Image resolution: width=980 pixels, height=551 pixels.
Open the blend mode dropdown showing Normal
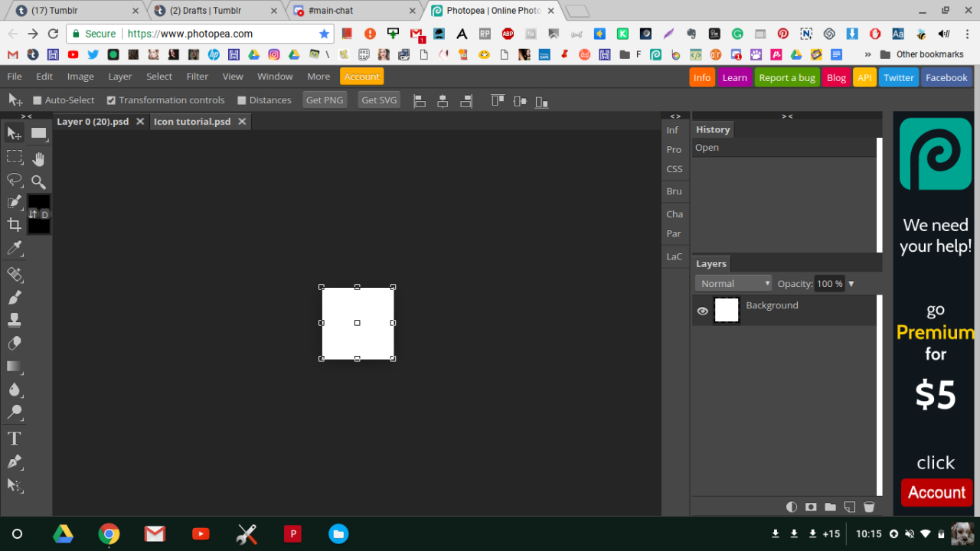[733, 283]
